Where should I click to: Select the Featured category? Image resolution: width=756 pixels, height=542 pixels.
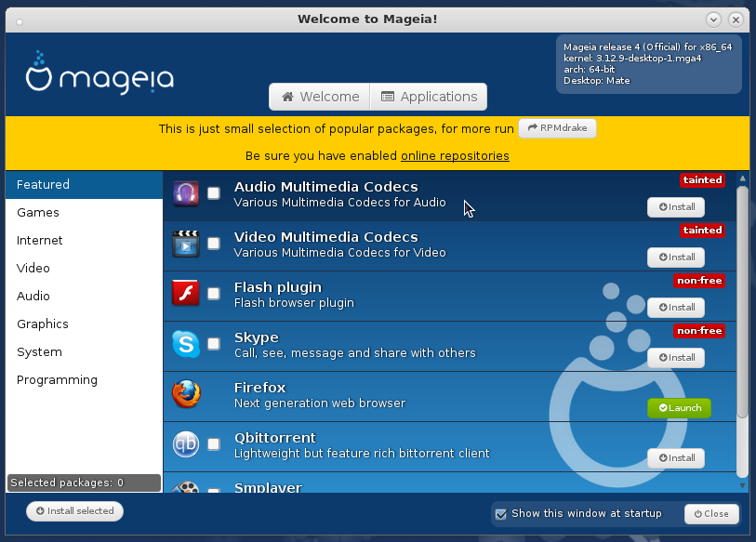pyautogui.click(x=85, y=185)
